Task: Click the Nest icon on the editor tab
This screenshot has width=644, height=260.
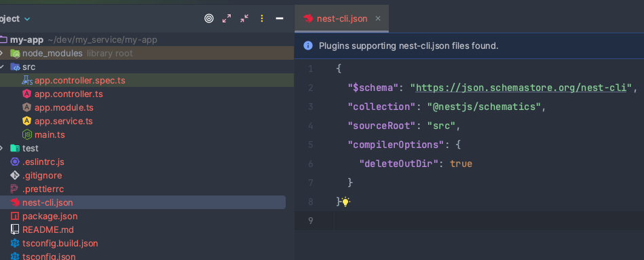Action: pyautogui.click(x=308, y=18)
